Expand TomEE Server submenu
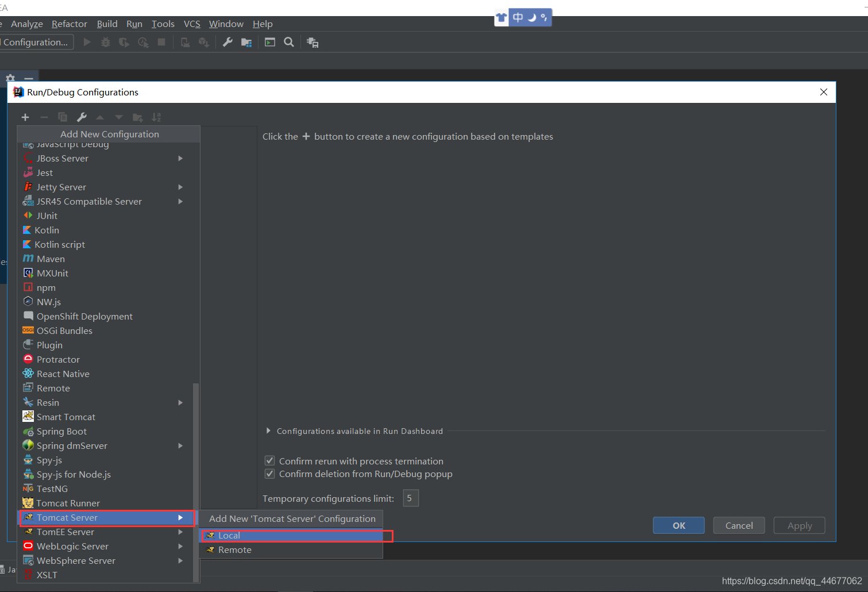 tap(180, 532)
